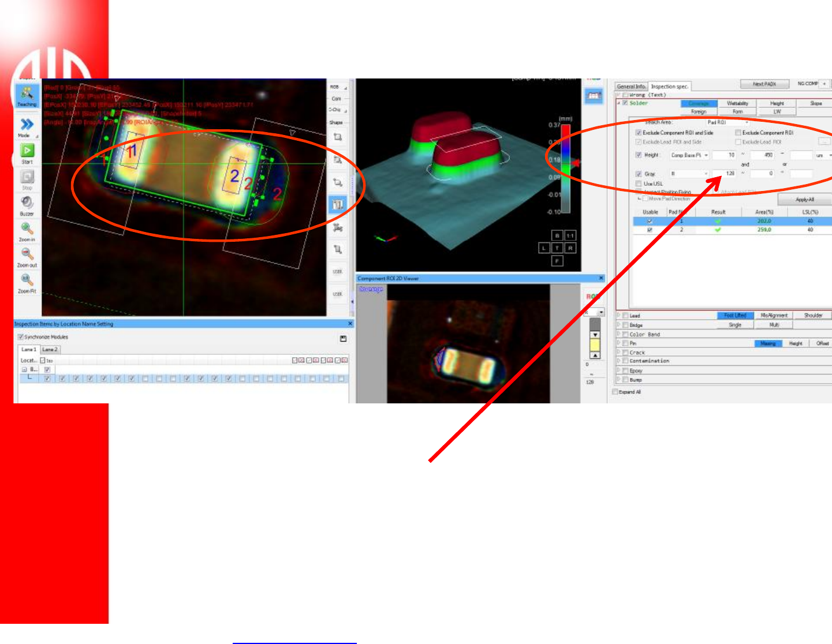Open the Mode double-arrow icon
Viewport: 832px width, 644px height.
27,124
